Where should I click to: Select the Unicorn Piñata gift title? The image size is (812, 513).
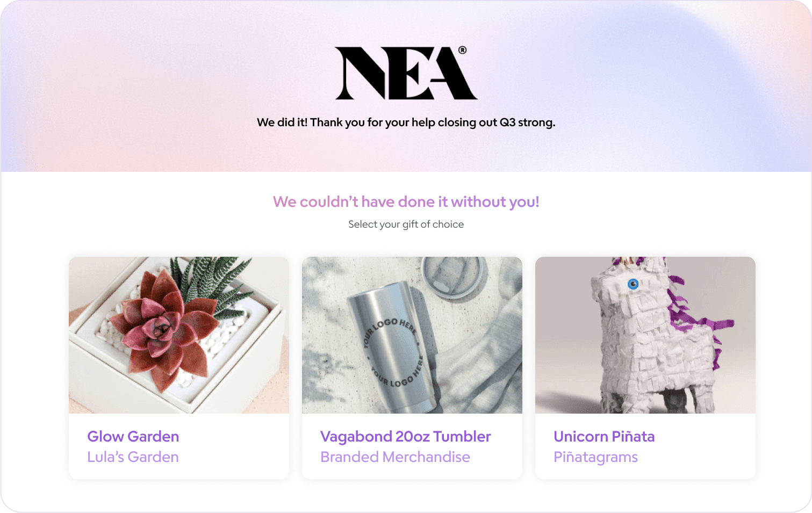click(x=604, y=436)
